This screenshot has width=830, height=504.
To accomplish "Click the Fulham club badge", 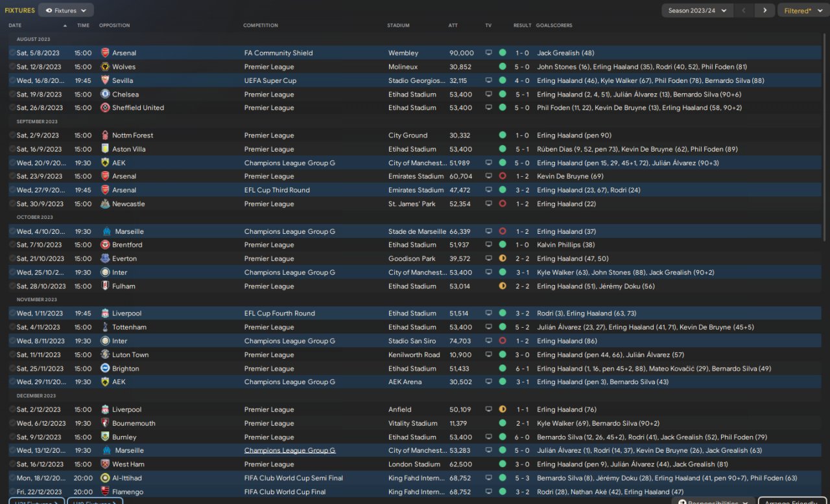I will click(105, 286).
